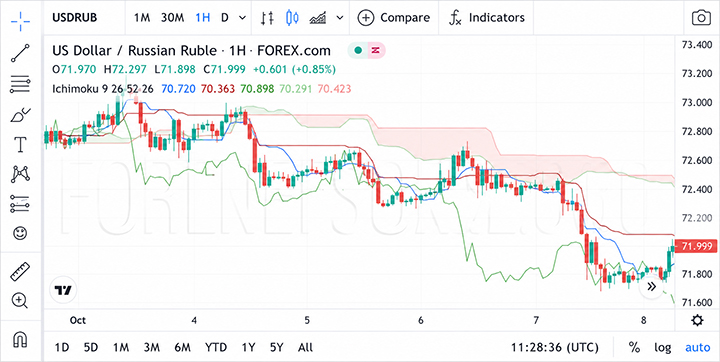Click the Ichimoku value 70.363
Screen dimensions: 720x362
[218, 89]
